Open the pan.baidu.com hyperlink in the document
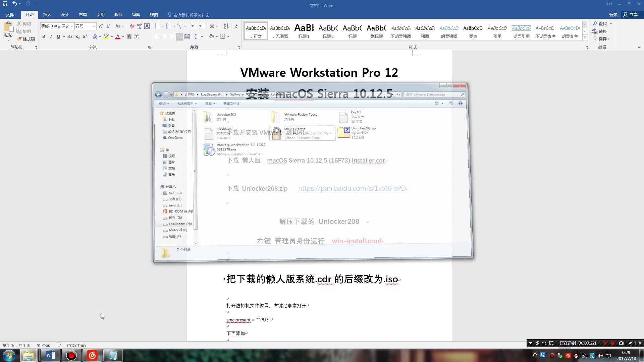The height and width of the screenshot is (362, 644). (x=352, y=188)
